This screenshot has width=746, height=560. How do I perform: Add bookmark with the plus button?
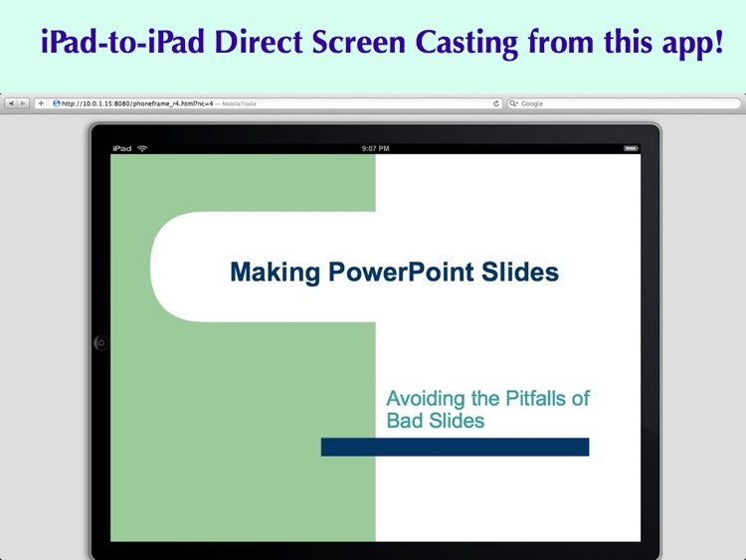click(x=42, y=103)
